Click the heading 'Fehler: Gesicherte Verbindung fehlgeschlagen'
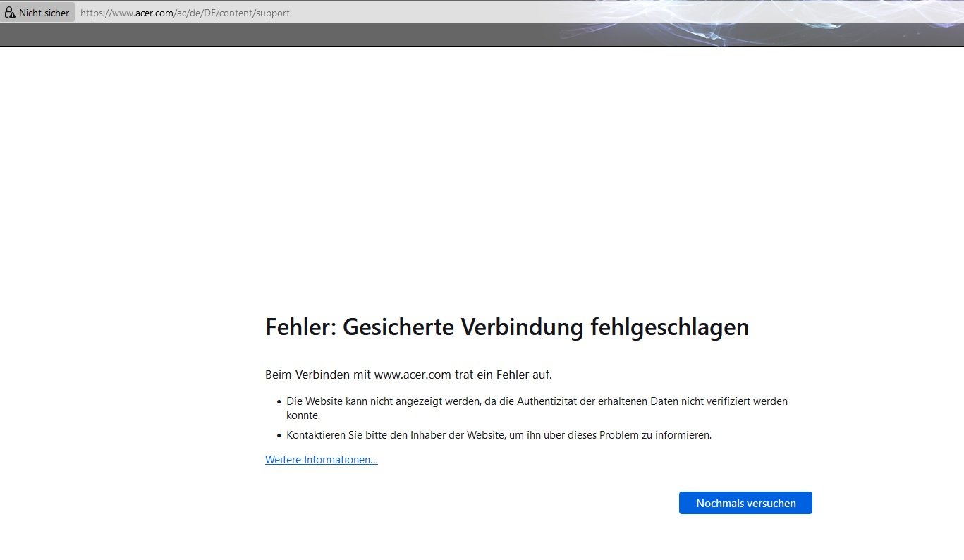 507,327
